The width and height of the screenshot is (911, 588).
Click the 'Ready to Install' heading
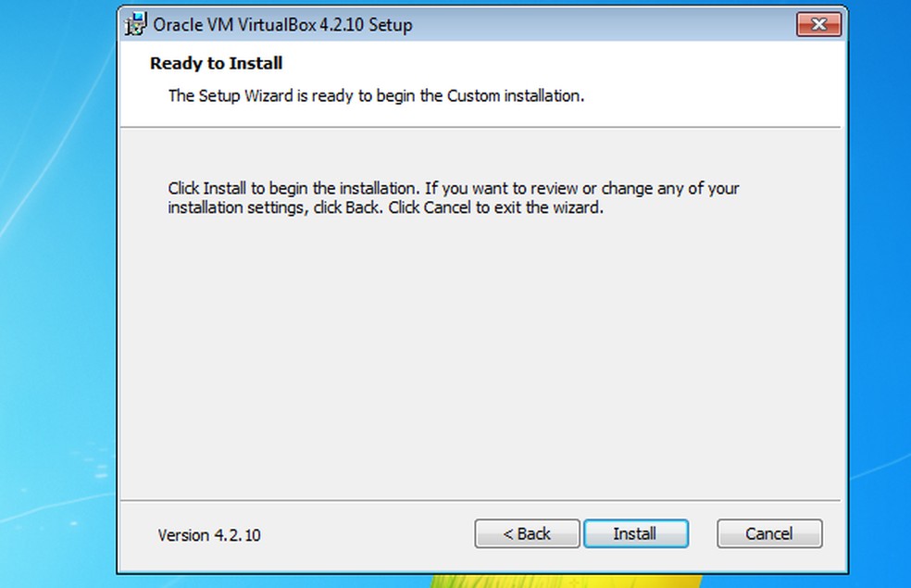point(216,64)
